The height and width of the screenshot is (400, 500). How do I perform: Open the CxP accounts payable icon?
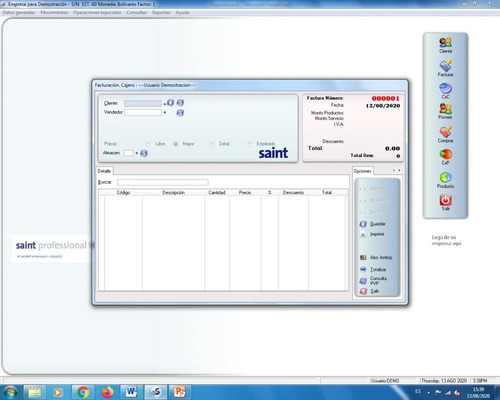445,157
